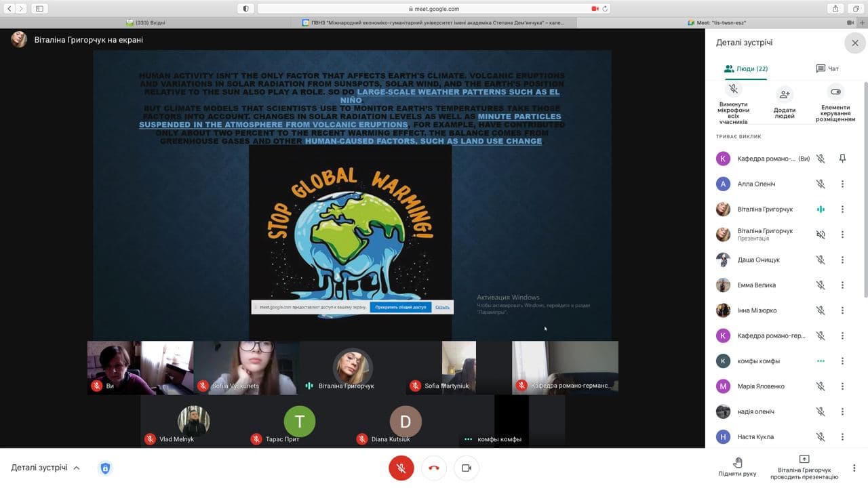This screenshot has height=488, width=868.
Task: Select Sofia Martyniuk video tile
Action: pos(458,367)
